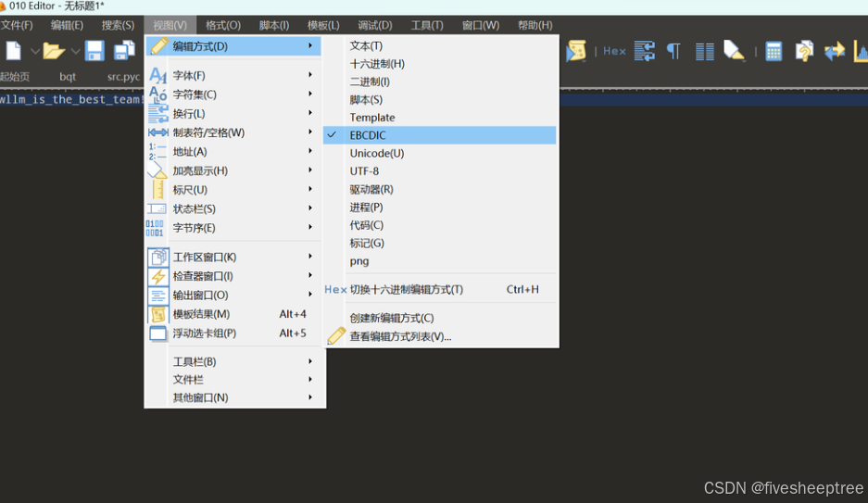Image resolution: width=868 pixels, height=503 pixels.
Task: Toggle 浮动选卡组(P) panel visibility
Action: tap(234, 333)
